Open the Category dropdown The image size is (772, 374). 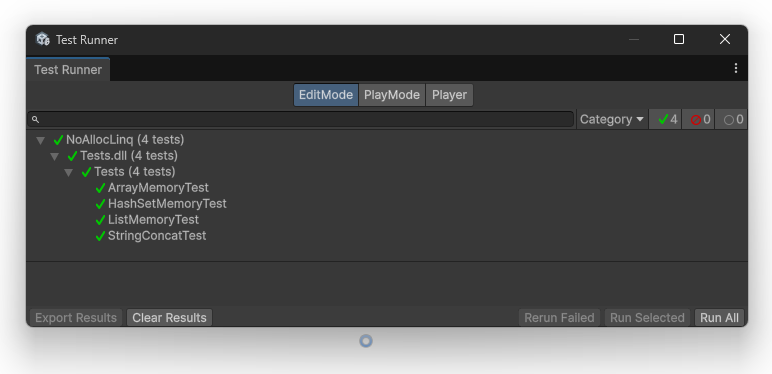tap(612, 120)
